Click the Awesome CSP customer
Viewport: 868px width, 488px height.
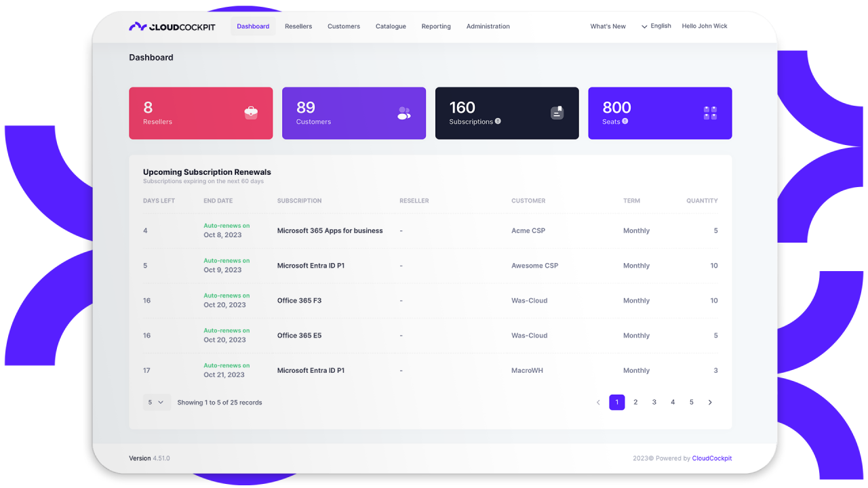click(534, 266)
